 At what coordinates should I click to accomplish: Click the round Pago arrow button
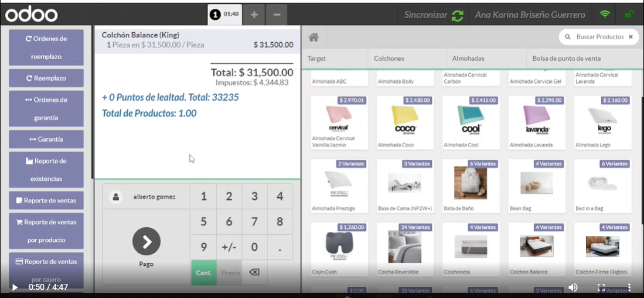(x=146, y=241)
